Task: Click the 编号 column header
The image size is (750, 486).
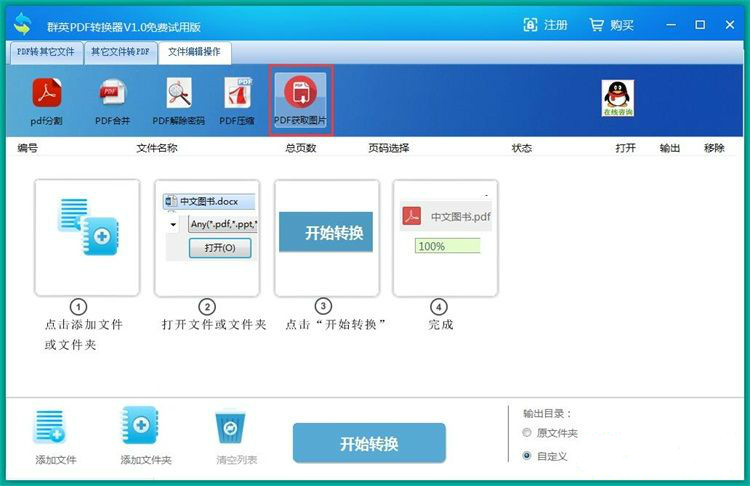Action: point(27,148)
